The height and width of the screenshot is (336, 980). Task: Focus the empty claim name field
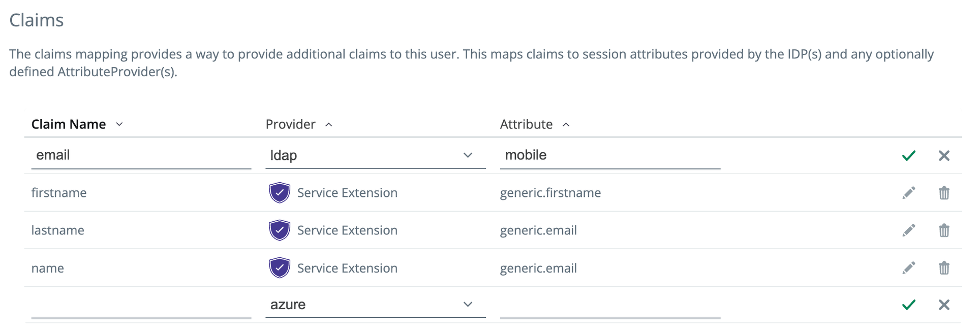(x=141, y=305)
